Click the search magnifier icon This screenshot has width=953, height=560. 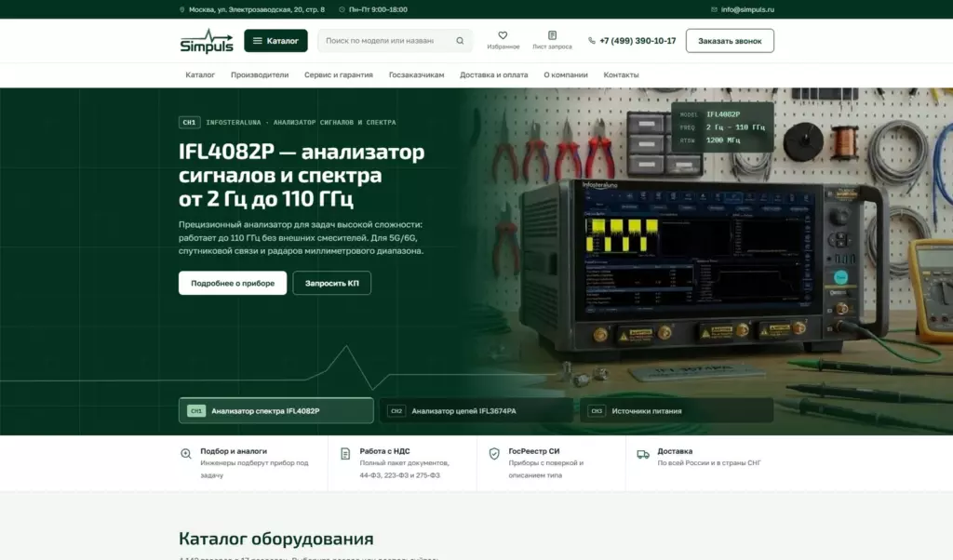460,41
